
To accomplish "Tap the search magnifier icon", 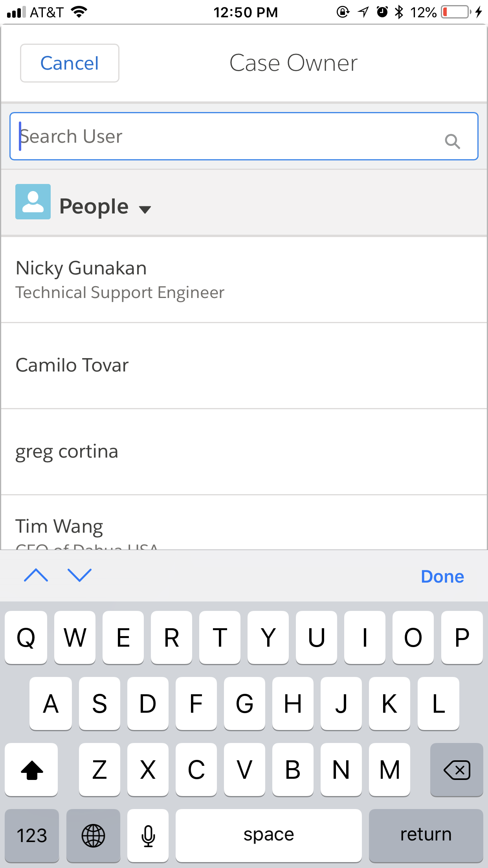I will [452, 141].
